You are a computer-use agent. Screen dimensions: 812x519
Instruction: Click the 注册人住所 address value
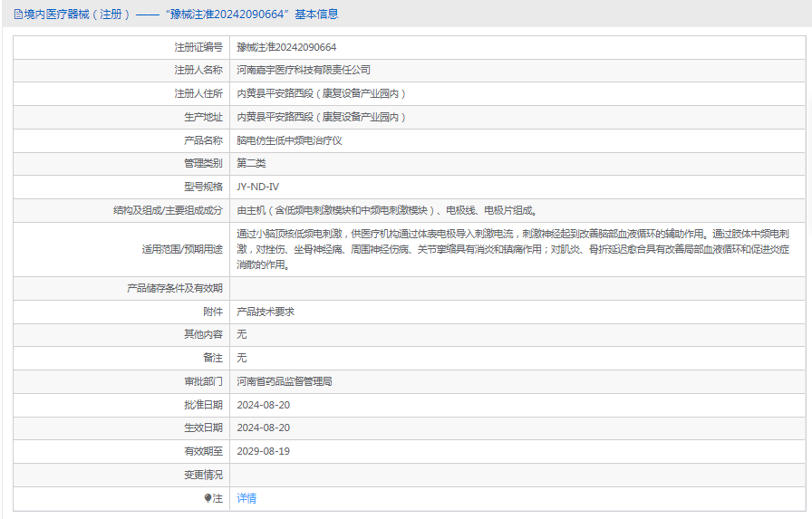321,93
